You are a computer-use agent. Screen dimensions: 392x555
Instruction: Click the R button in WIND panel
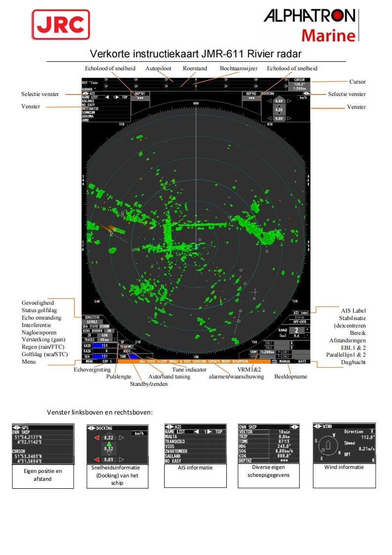pos(372,431)
